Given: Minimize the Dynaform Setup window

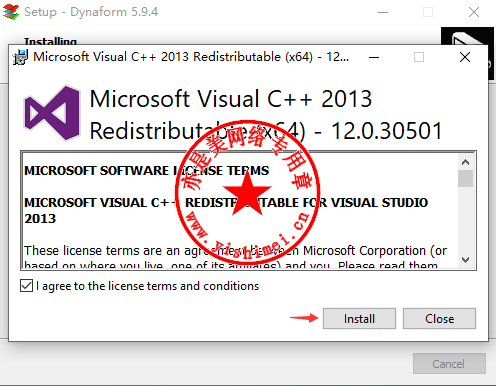Looking at the screenshot, I should point(383,12).
